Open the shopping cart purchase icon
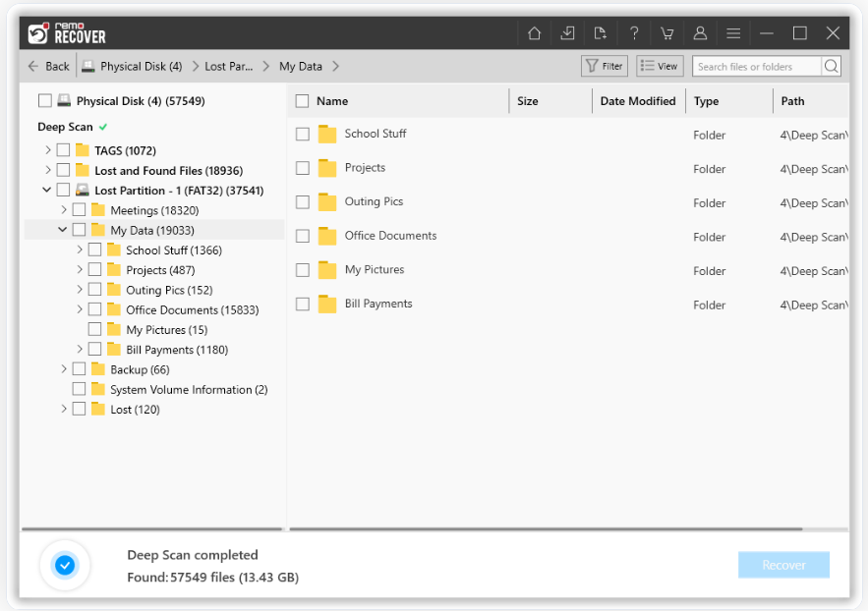The height and width of the screenshot is (611, 868). (x=667, y=32)
